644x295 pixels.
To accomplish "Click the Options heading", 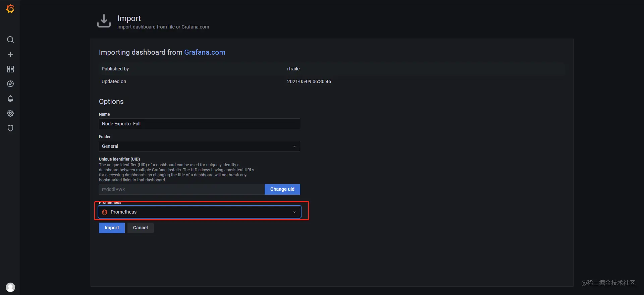I will pos(111,102).
